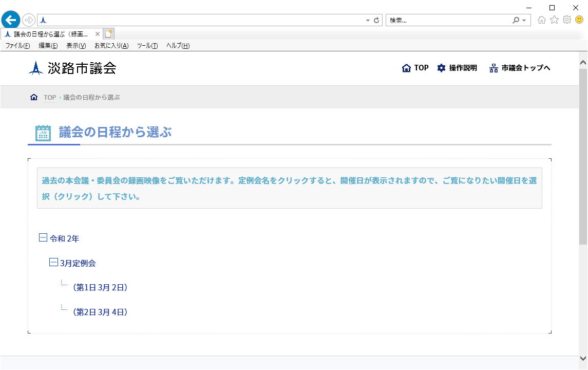
Task: Open favorites star icon
Action: coord(554,20)
